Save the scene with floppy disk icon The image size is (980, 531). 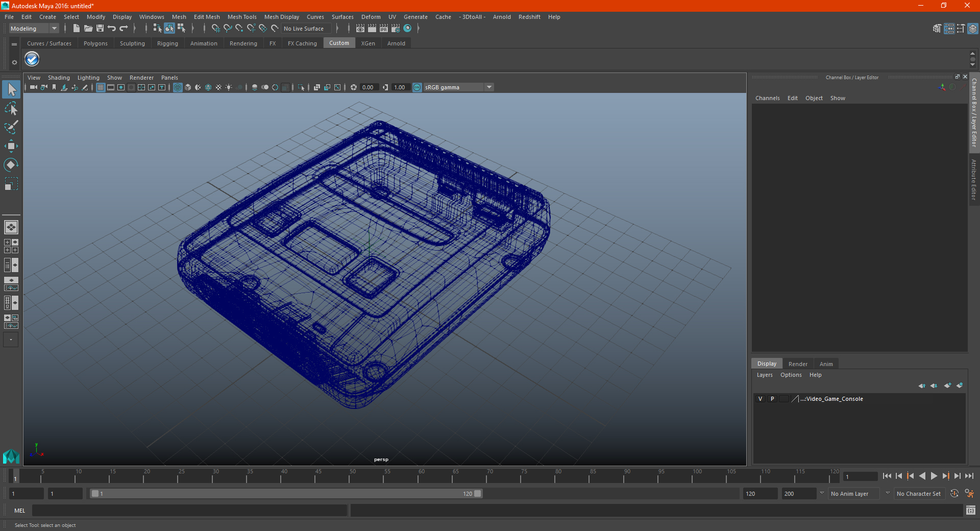(x=100, y=29)
